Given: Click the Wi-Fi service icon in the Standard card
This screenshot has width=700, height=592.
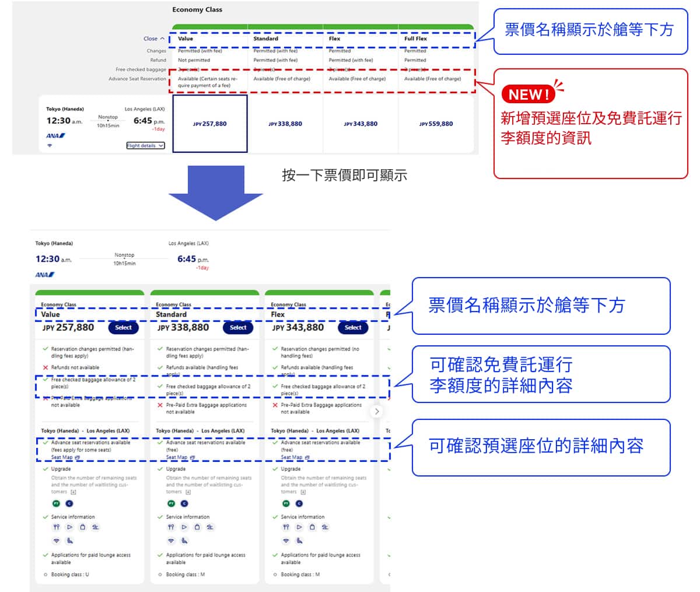Looking at the screenshot, I should pos(171,541).
